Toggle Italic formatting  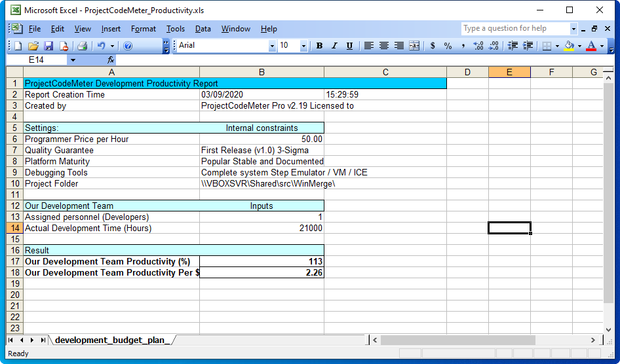pyautogui.click(x=334, y=46)
